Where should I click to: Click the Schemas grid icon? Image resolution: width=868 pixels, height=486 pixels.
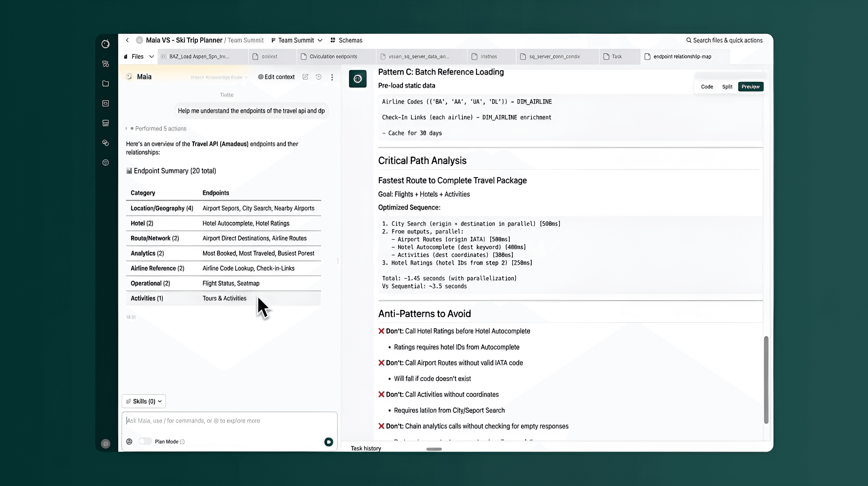point(332,40)
